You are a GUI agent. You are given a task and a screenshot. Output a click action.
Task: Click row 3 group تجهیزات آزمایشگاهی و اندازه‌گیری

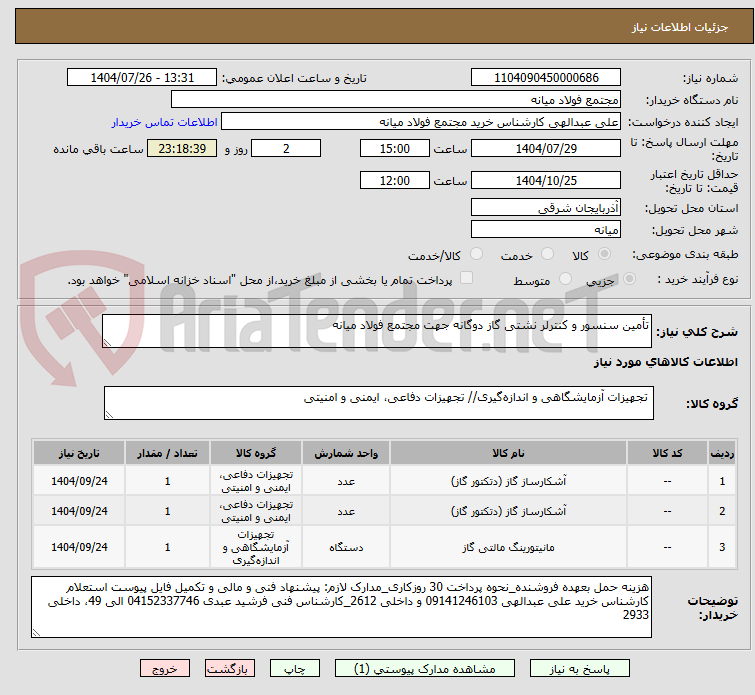(256, 547)
